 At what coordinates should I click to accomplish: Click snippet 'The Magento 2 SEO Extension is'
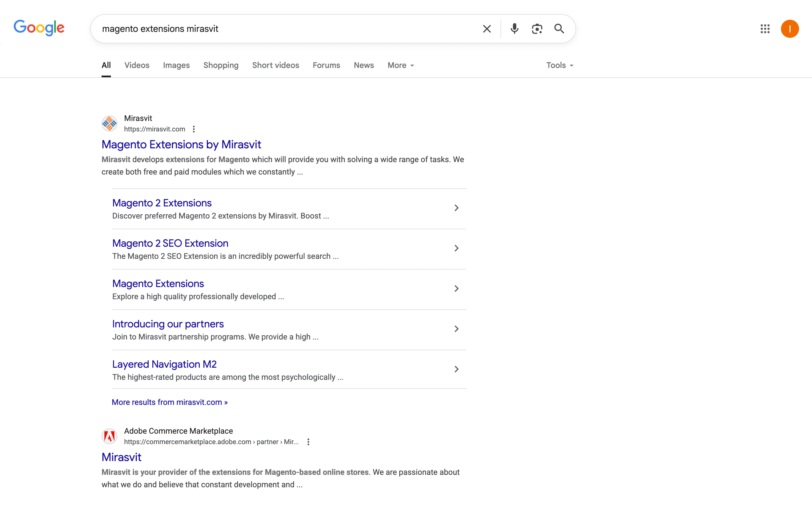[x=225, y=256]
